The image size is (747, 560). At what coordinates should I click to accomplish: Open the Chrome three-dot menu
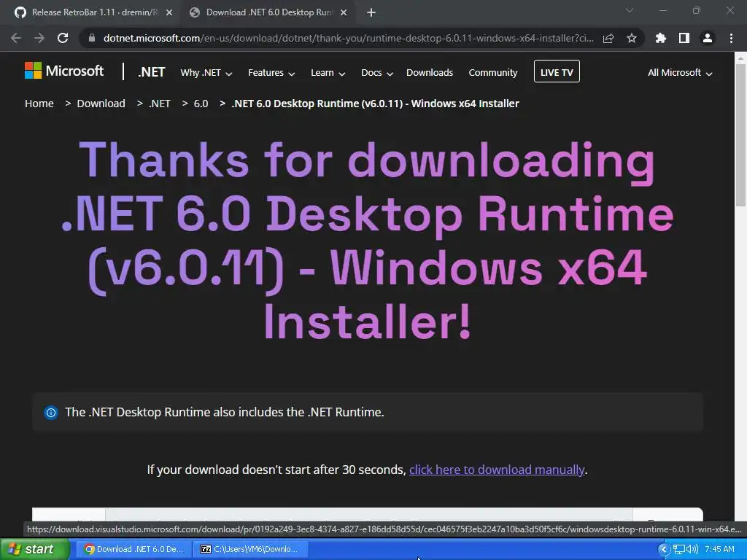coord(731,38)
